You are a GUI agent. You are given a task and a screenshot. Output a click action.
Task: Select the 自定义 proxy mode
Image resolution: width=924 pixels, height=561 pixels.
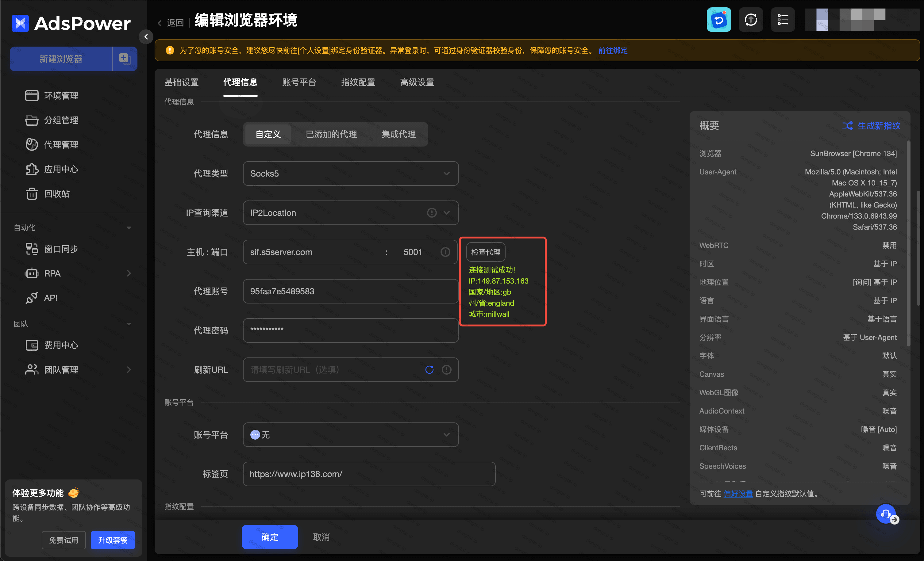[268, 135]
